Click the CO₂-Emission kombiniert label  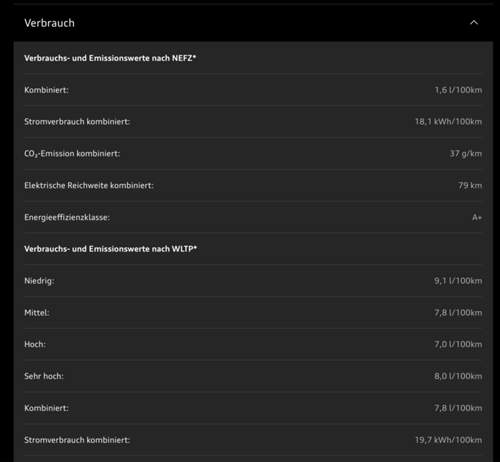pyautogui.click(x=72, y=154)
